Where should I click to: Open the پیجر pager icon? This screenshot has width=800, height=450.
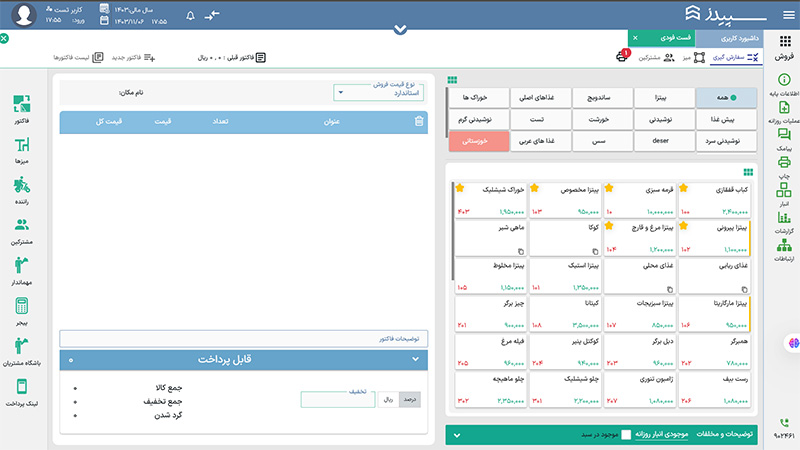click(x=21, y=306)
